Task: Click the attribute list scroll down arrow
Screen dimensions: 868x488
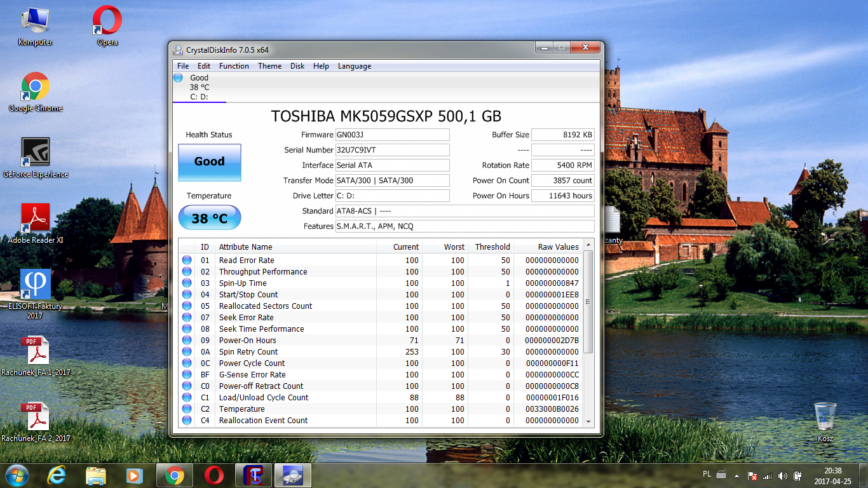Action: click(588, 421)
